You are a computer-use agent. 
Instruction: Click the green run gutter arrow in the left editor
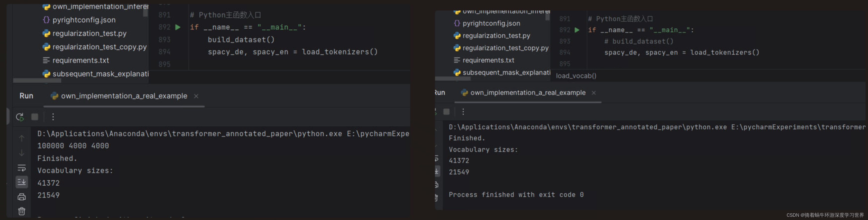pyautogui.click(x=178, y=27)
